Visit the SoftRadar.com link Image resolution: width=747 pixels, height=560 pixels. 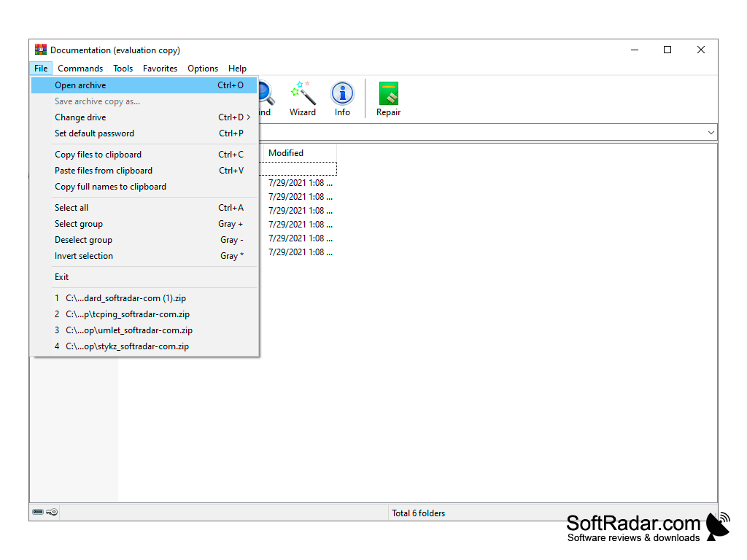(x=632, y=523)
